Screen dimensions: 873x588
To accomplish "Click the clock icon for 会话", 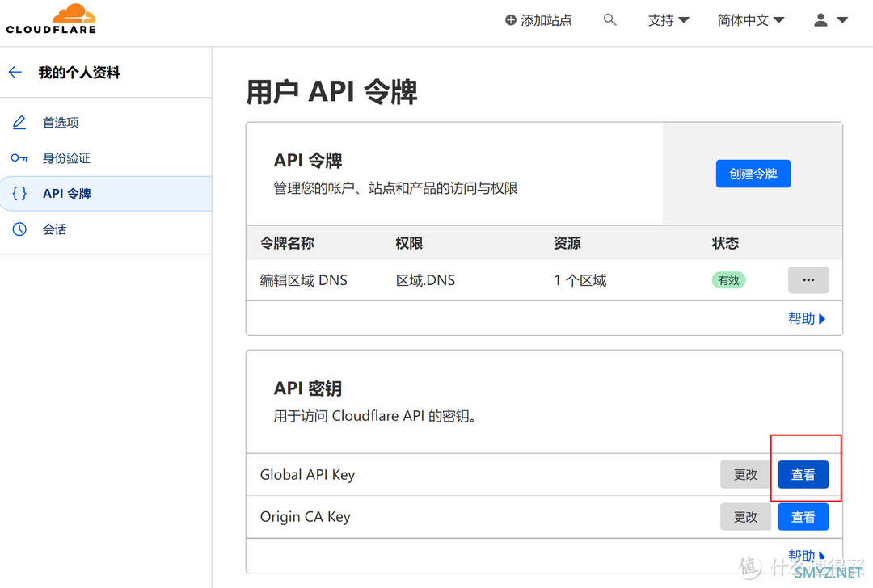I will pos(19,229).
